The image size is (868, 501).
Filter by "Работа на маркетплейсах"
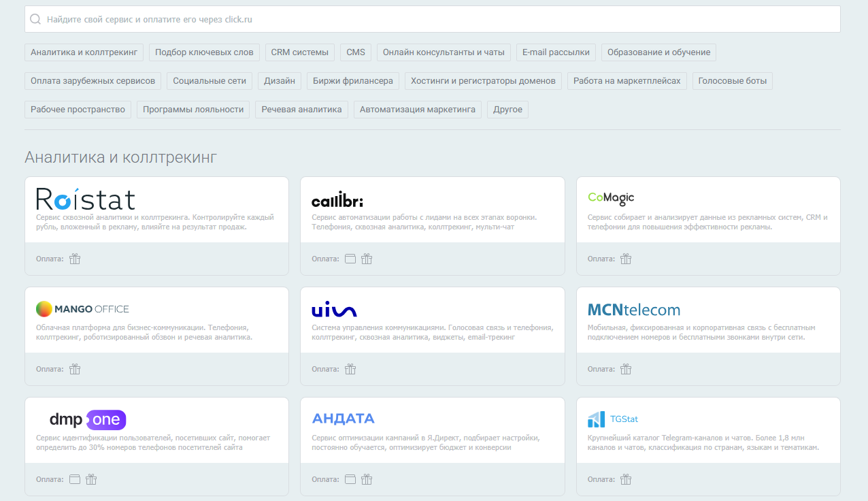point(627,81)
